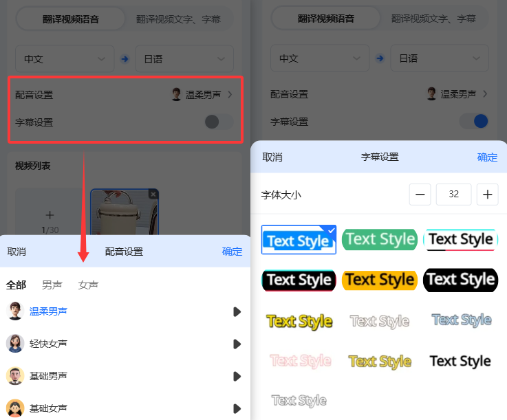The image size is (507, 420).
Task: Choose 温柔男声 voice name in list
Action: (x=48, y=311)
